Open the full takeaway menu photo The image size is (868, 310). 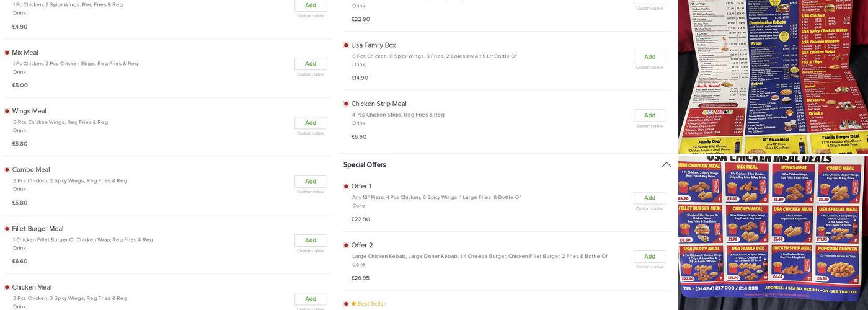coord(773,76)
